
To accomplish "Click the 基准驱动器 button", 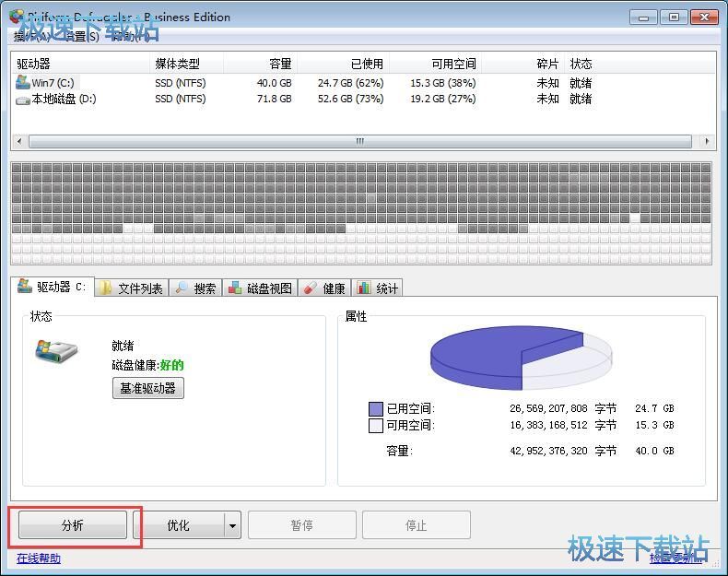I will click(x=148, y=388).
